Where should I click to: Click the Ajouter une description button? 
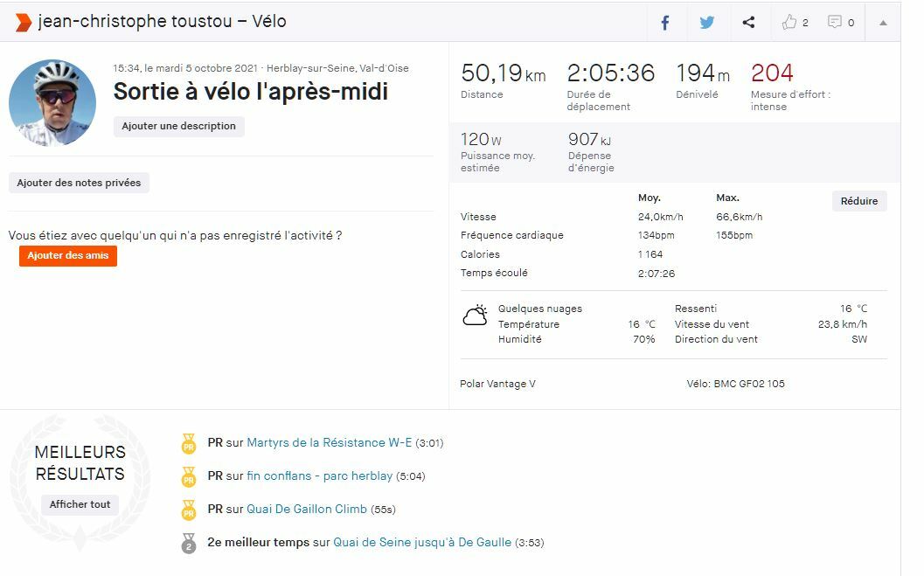178,127
